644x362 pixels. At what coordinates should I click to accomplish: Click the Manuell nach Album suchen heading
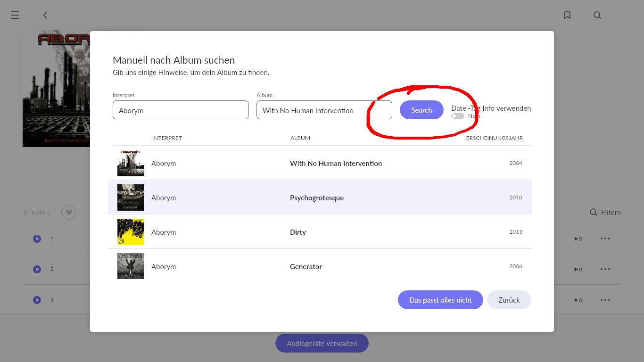[173, 60]
